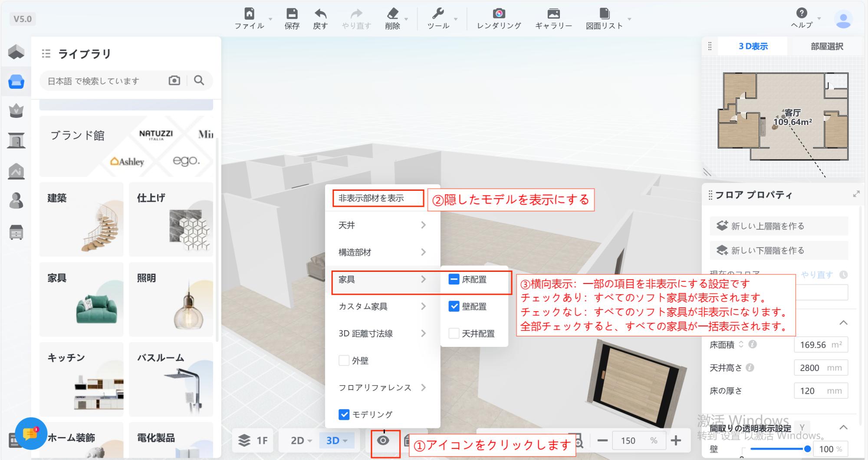The height and width of the screenshot is (460, 868).
Task: Click the やり直す redo icon in toolbar
Action: (x=356, y=13)
